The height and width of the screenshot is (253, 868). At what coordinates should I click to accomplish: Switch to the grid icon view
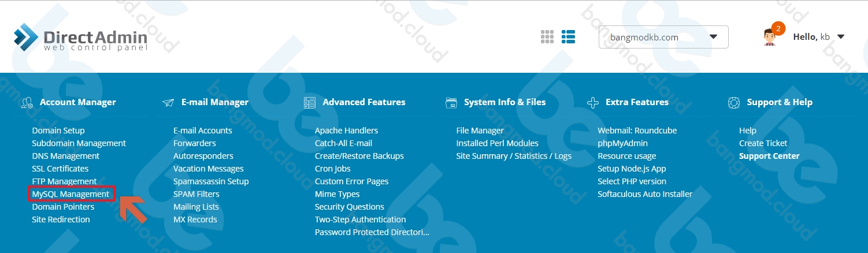tap(547, 36)
